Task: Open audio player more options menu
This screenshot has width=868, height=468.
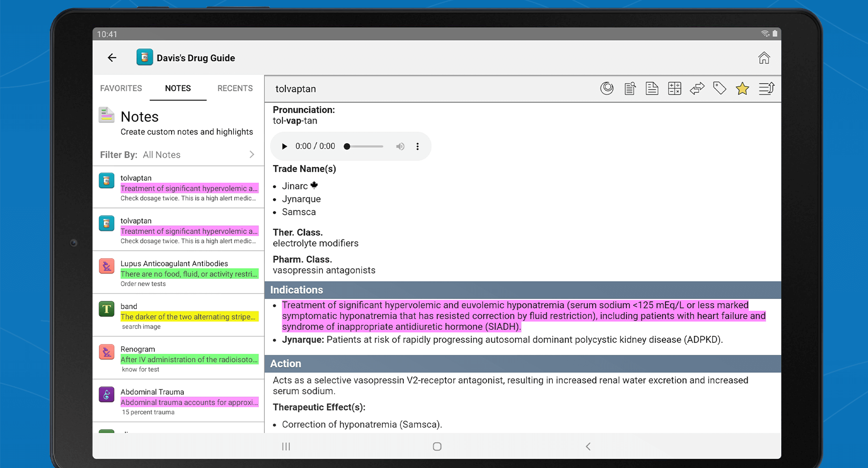Action: [x=417, y=146]
